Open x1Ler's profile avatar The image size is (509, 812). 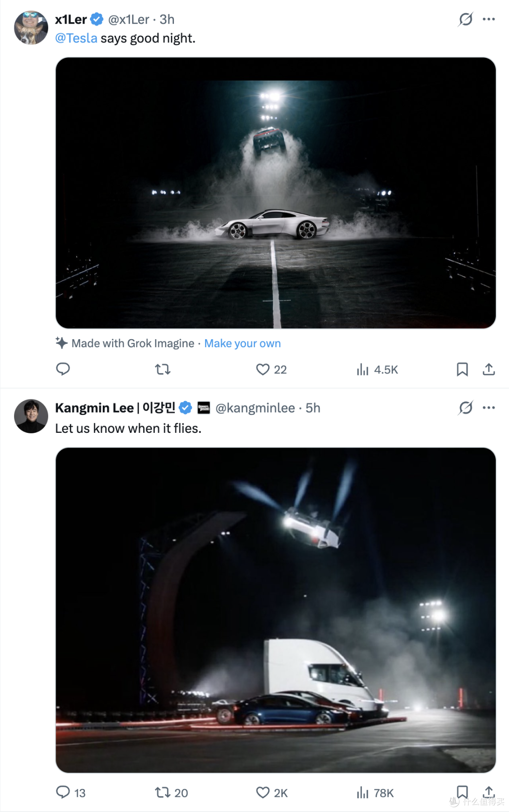31,28
